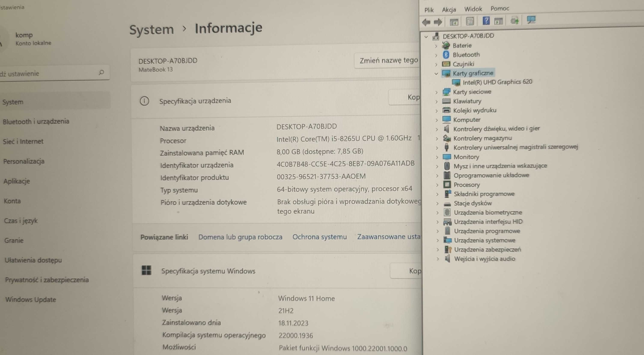Expand the Procesory chevron
644x355 pixels.
coord(437,185)
